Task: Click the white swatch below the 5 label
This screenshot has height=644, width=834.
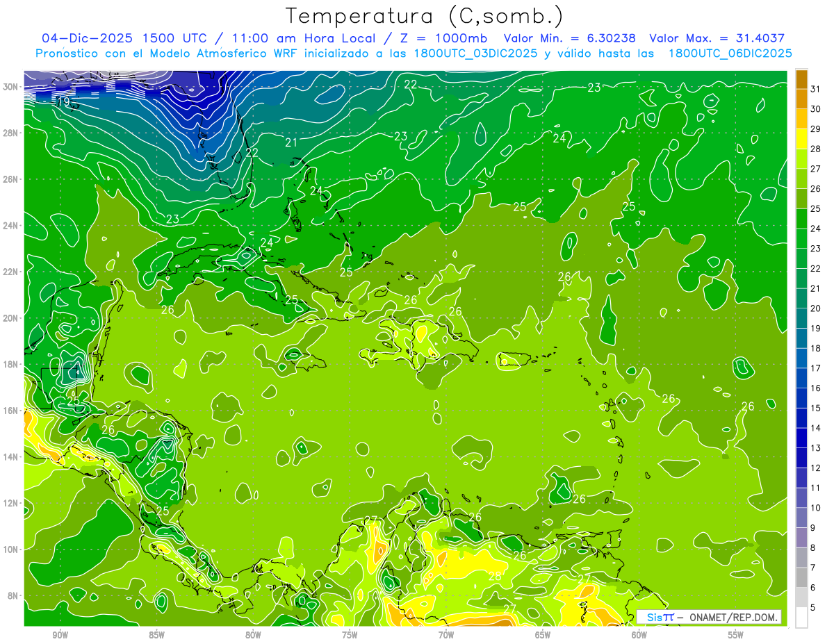Action: [x=802, y=618]
